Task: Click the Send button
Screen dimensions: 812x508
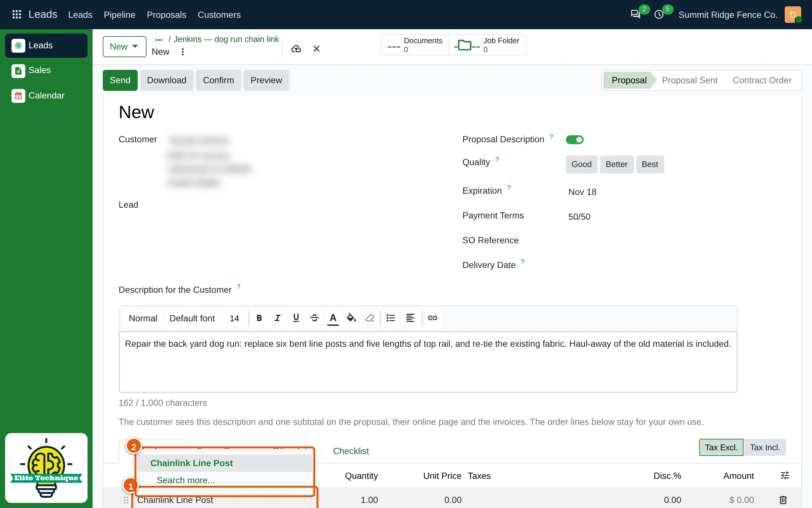Action: point(120,80)
